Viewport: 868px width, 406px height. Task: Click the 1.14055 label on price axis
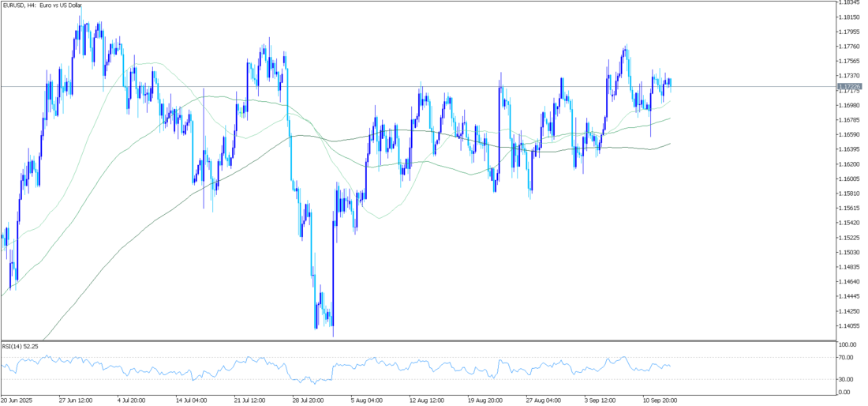click(x=850, y=325)
